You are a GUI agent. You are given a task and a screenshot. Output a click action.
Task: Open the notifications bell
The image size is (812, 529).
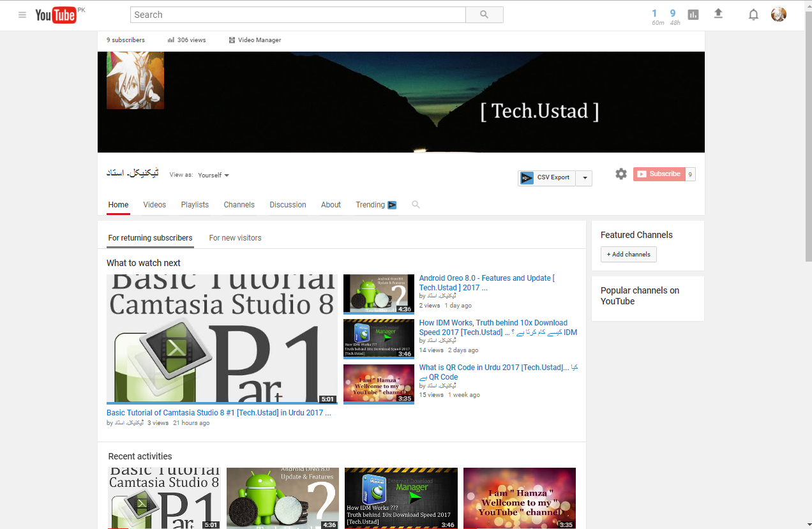point(753,15)
